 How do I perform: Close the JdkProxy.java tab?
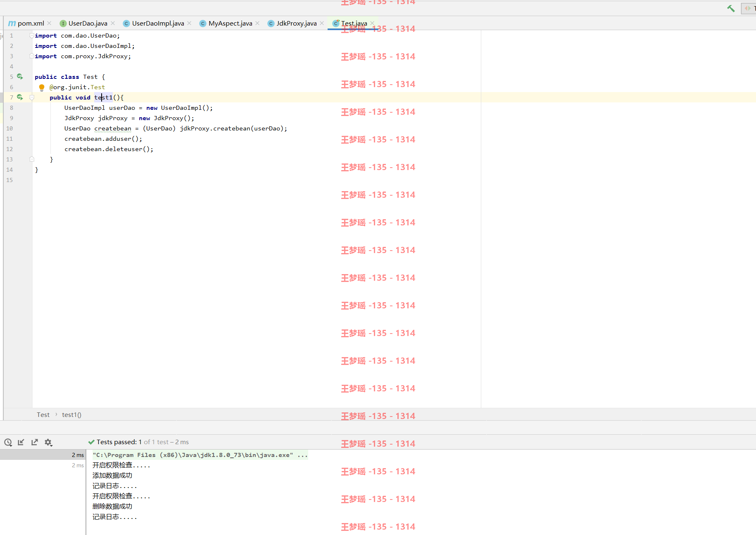coord(322,24)
